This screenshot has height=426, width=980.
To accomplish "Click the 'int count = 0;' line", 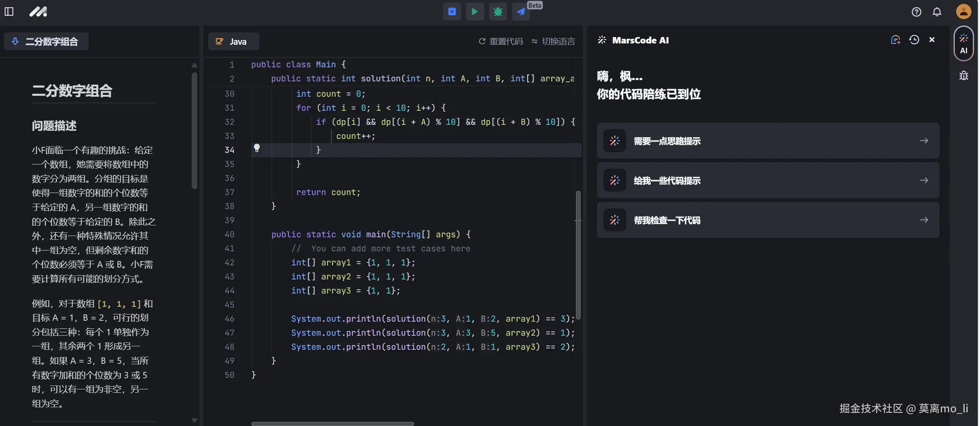I will coord(331,94).
